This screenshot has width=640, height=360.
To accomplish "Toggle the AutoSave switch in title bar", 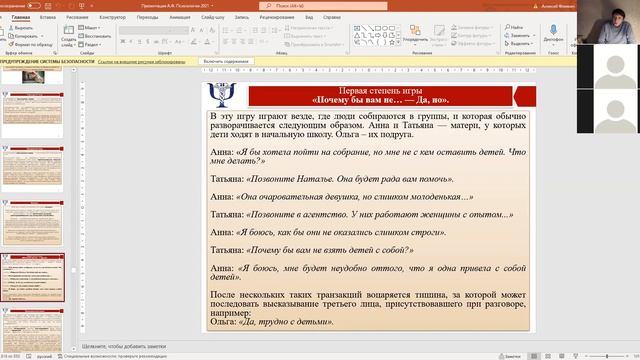I will [33, 6].
